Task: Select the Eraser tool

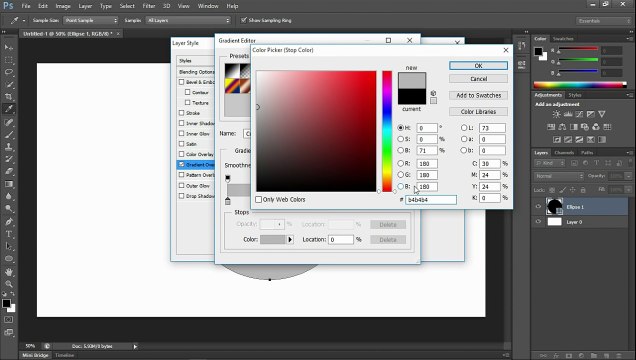Action: [x=9, y=171]
